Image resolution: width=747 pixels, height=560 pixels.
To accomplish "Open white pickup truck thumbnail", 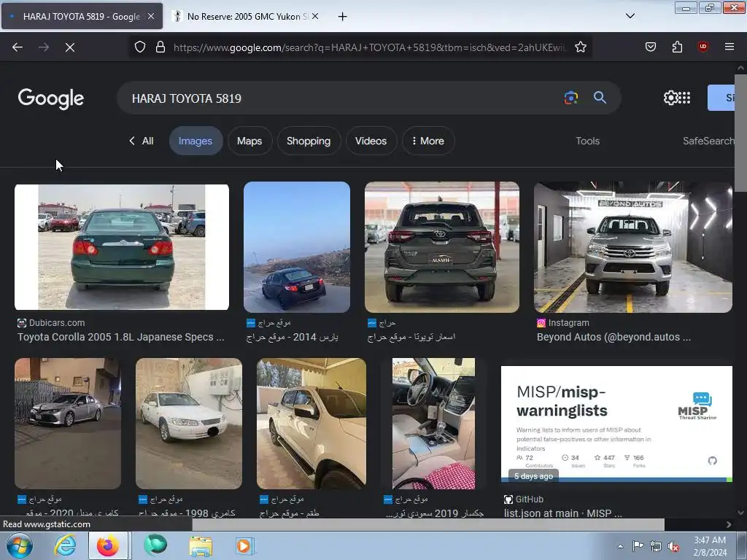I will [311, 424].
